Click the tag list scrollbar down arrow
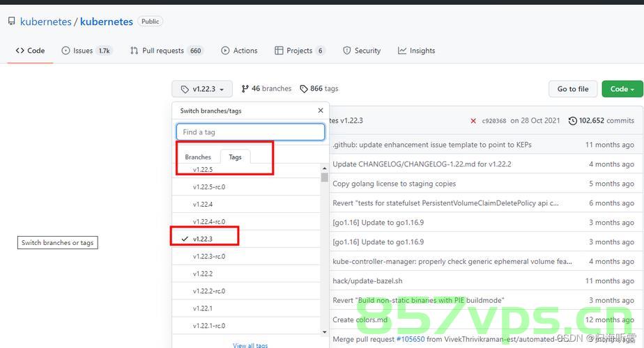 325,331
